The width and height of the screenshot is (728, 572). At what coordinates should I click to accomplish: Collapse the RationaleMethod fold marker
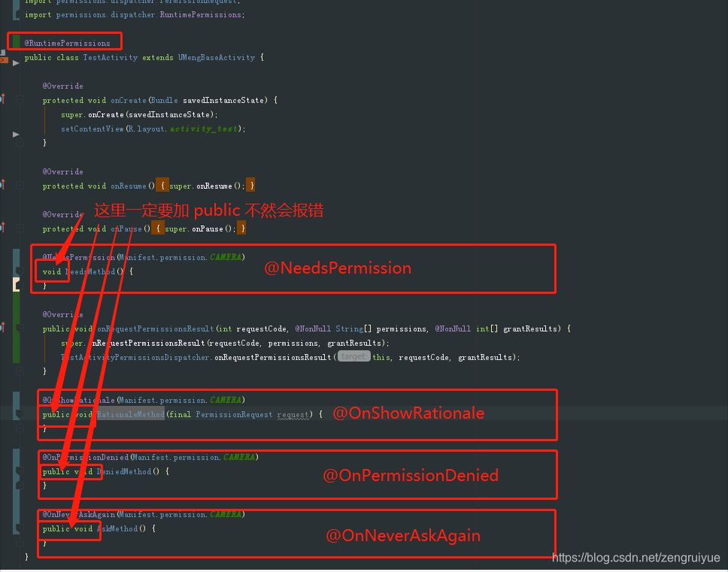coord(20,414)
